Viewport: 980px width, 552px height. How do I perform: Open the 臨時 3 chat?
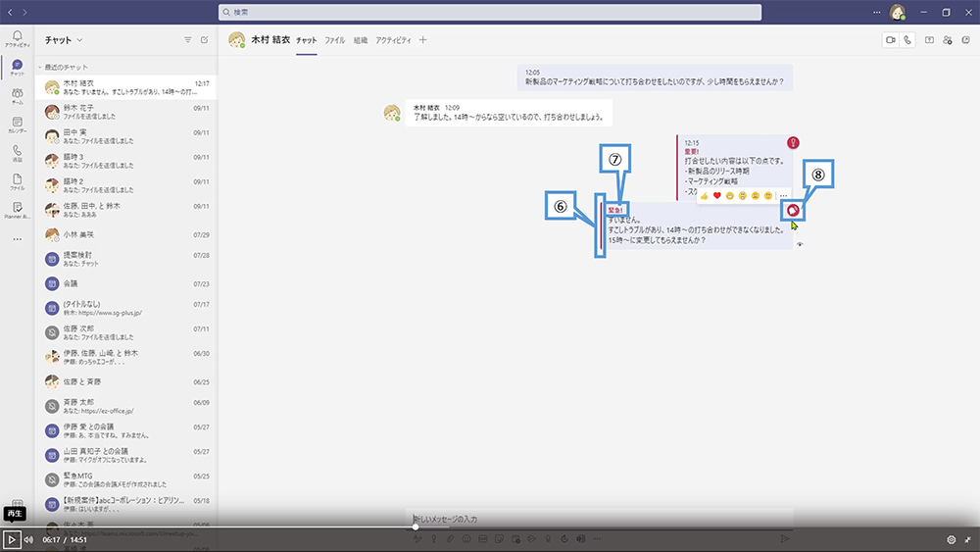tap(126, 161)
